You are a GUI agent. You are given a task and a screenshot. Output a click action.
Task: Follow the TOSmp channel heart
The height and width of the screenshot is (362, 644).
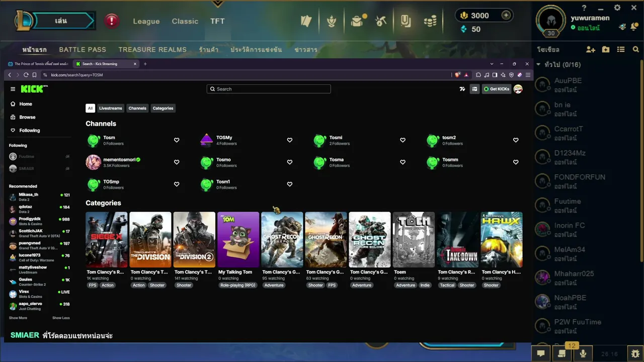coord(177,185)
